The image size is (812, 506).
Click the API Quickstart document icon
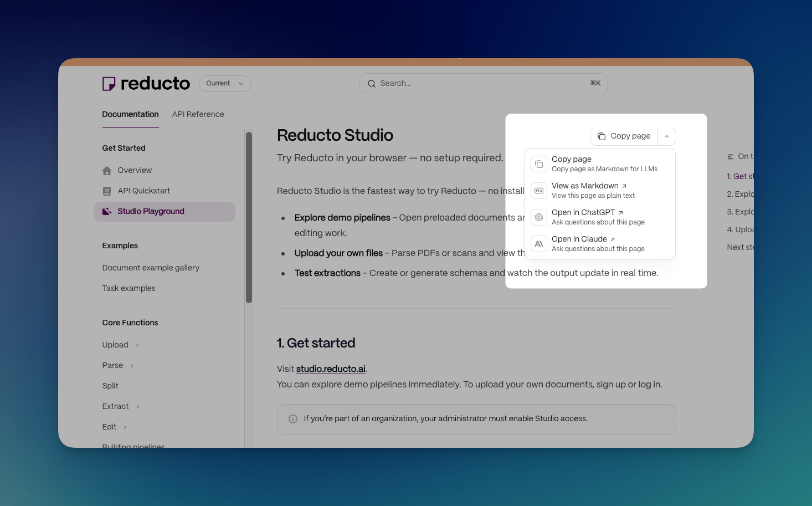(x=107, y=191)
